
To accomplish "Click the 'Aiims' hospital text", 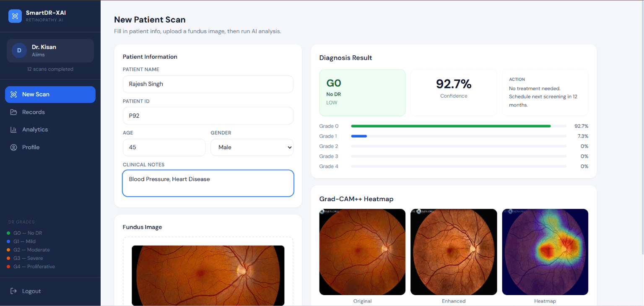I will tap(38, 54).
